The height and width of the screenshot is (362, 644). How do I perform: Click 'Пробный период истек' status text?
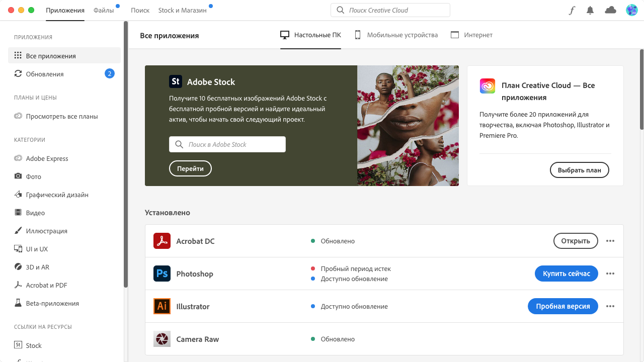[356, 268]
